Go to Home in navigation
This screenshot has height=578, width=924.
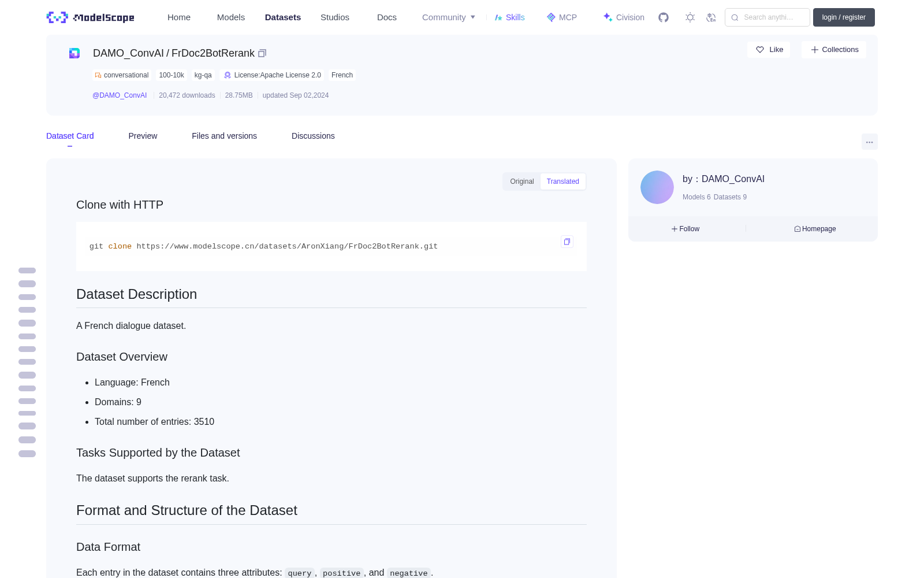point(179,17)
